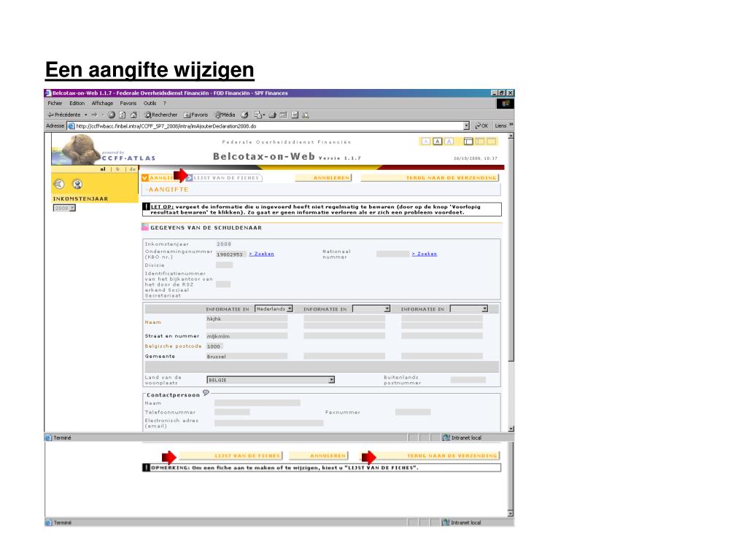
Task: Select the medium font size A icon
Action: (x=438, y=141)
